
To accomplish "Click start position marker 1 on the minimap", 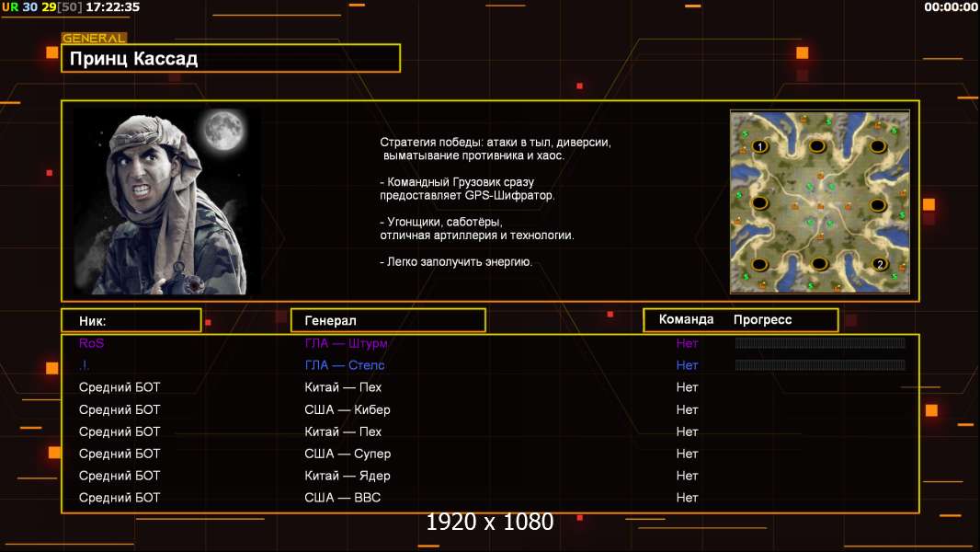I will (760, 146).
